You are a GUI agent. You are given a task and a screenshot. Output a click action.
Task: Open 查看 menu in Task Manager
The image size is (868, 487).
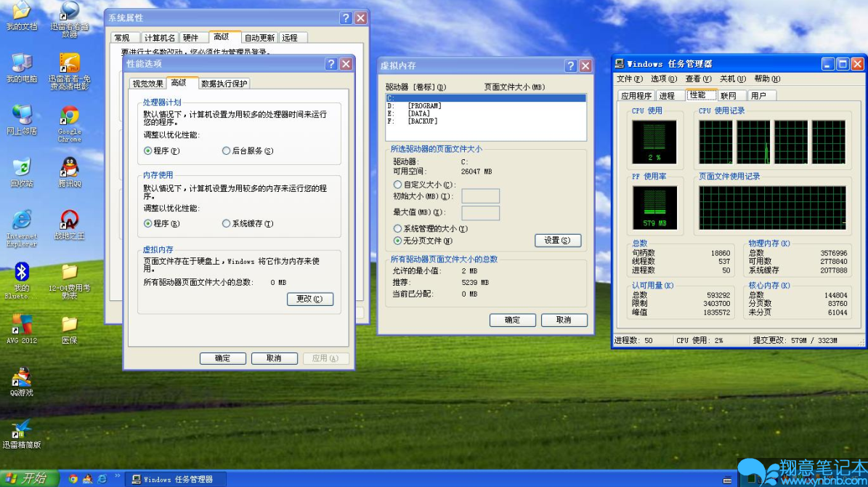click(x=698, y=79)
